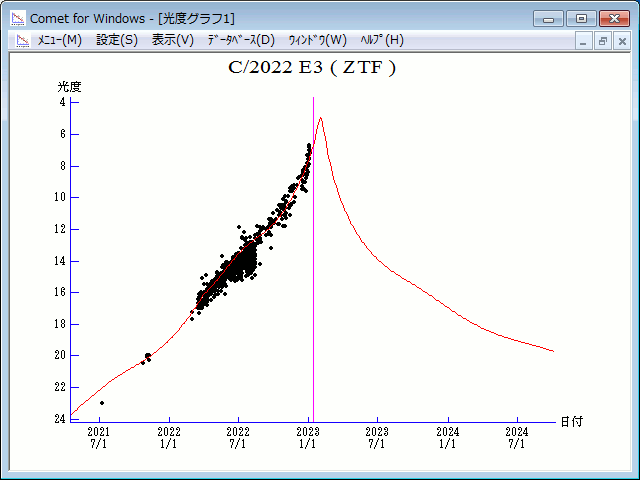Click the graph document icon in menu bar
Screen dimensions: 640x480
click(x=22, y=40)
